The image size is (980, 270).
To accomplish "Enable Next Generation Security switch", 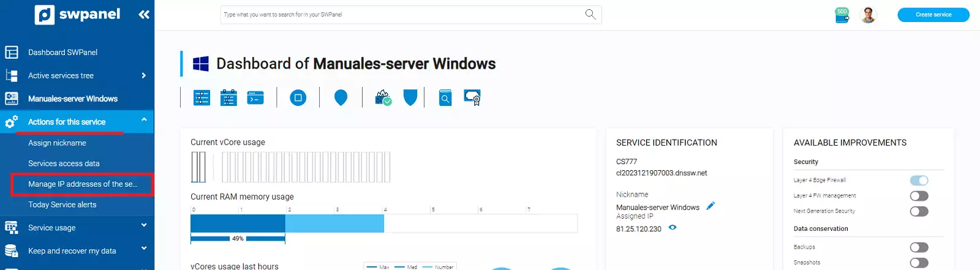I will 919,211.
